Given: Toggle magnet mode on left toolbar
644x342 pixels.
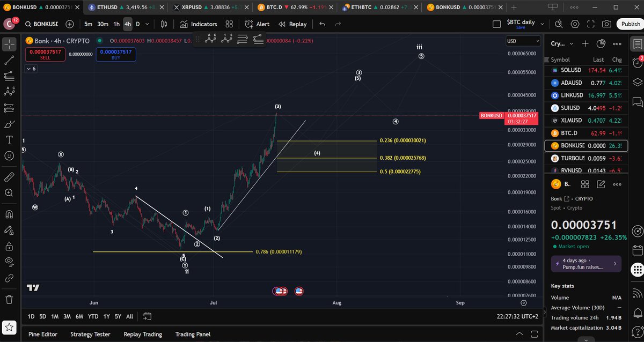Looking at the screenshot, I should click(x=9, y=214).
